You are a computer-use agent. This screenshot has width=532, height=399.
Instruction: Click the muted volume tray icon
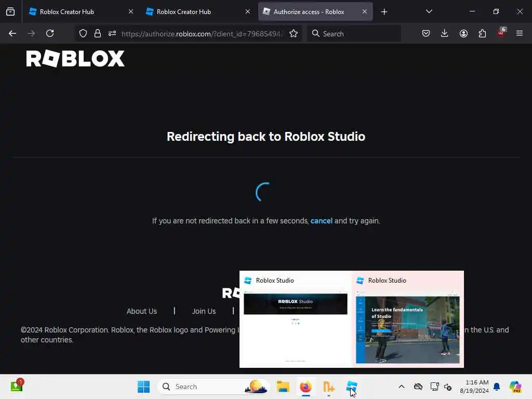(x=448, y=387)
